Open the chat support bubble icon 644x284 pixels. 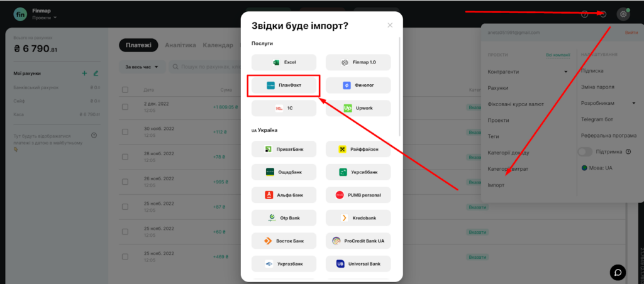[x=618, y=271]
